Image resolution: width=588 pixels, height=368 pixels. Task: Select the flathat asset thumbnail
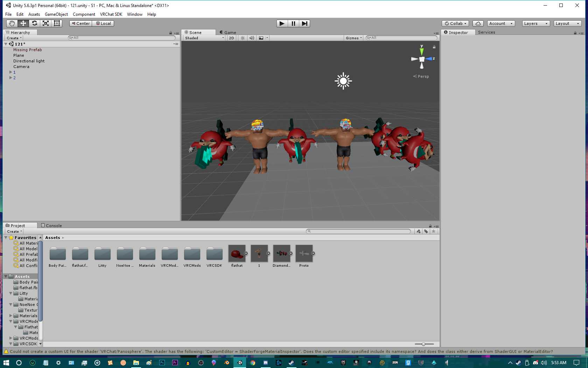[x=237, y=253]
